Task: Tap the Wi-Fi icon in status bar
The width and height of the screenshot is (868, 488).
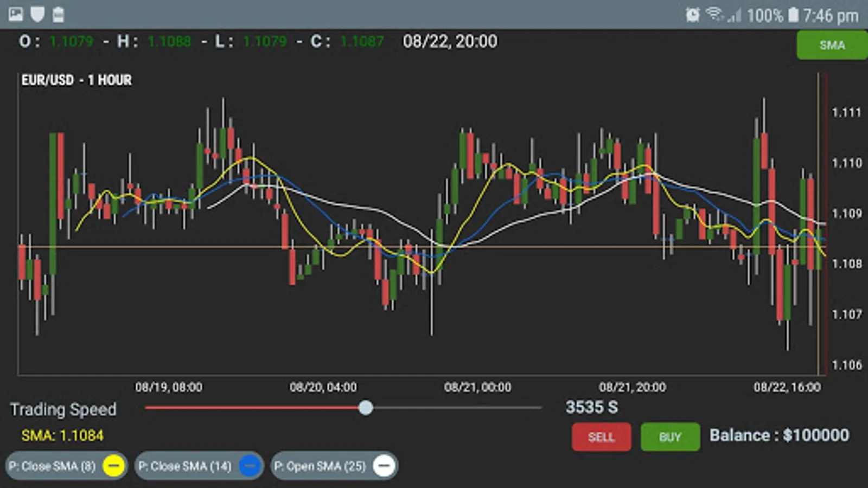Action: [714, 14]
